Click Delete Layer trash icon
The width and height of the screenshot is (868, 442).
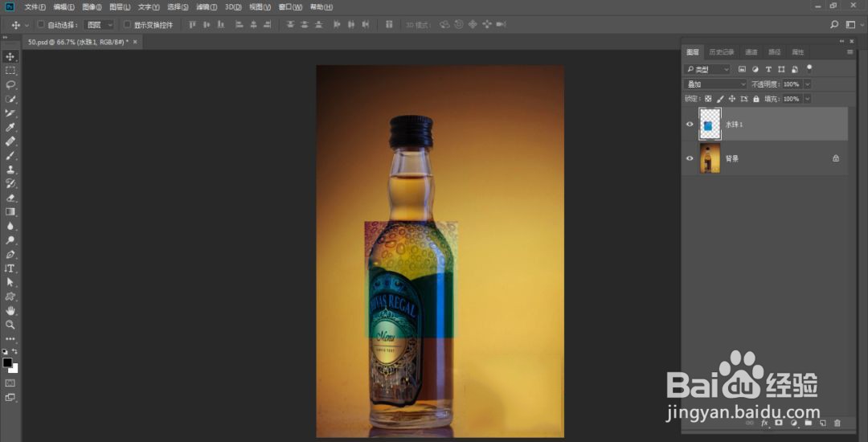pos(837,424)
